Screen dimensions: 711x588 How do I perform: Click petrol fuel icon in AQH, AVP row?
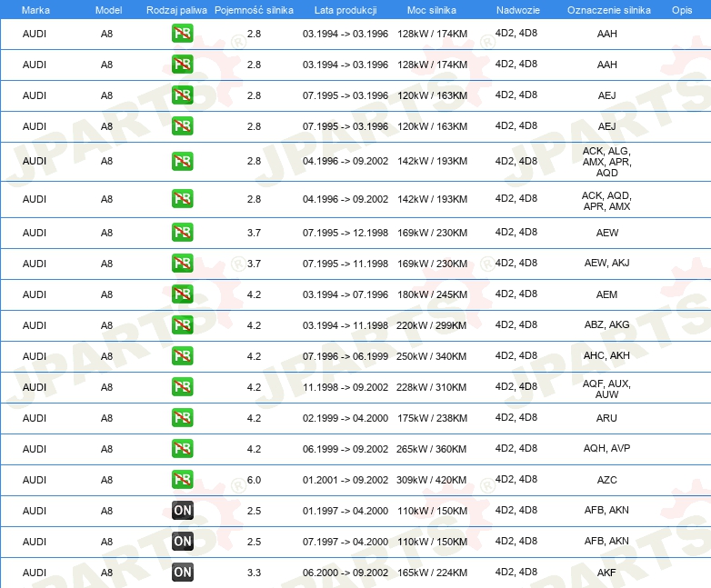pyautogui.click(x=182, y=448)
